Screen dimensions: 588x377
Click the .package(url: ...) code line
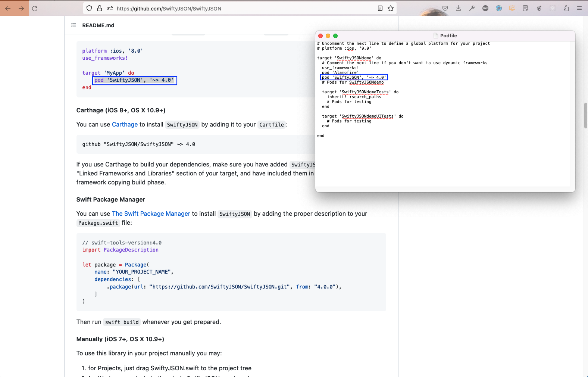[x=224, y=287]
